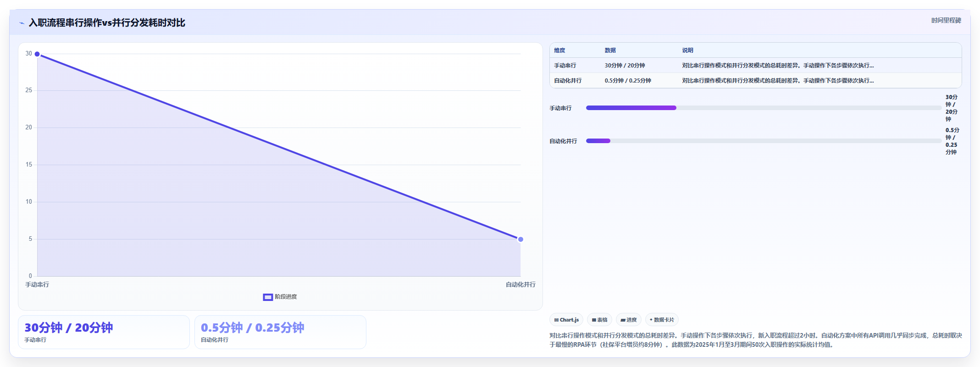Viewport: 980px width, 367px height.
Task: Click the description paragraph starting 对比串行操作模式
Action: 756,340
